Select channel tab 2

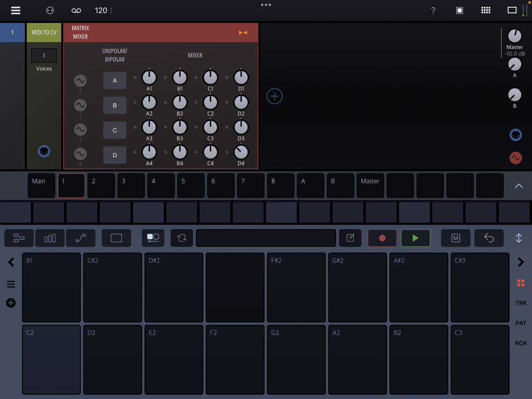pos(101,185)
